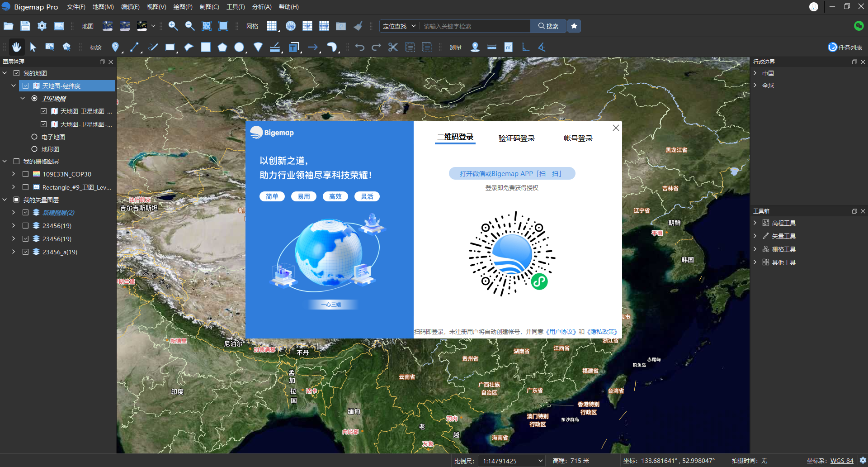
Task: Select the text label T tool
Action: (x=294, y=47)
